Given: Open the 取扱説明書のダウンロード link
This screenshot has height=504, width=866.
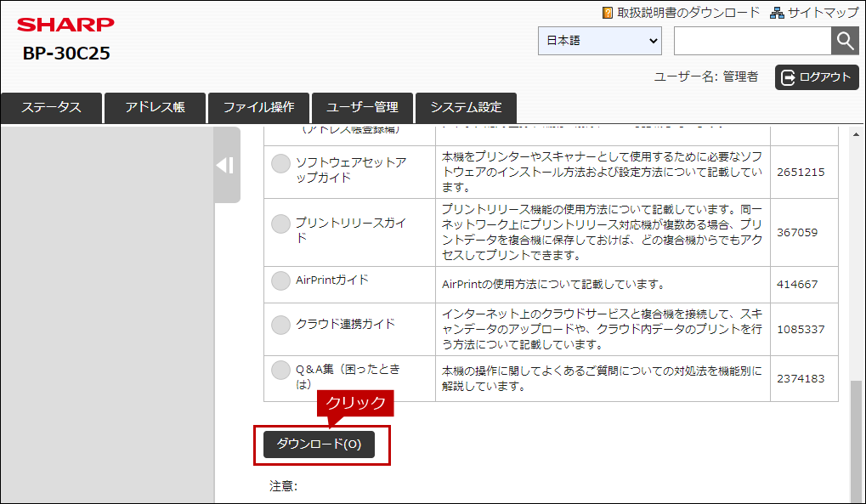Looking at the screenshot, I should [x=688, y=13].
